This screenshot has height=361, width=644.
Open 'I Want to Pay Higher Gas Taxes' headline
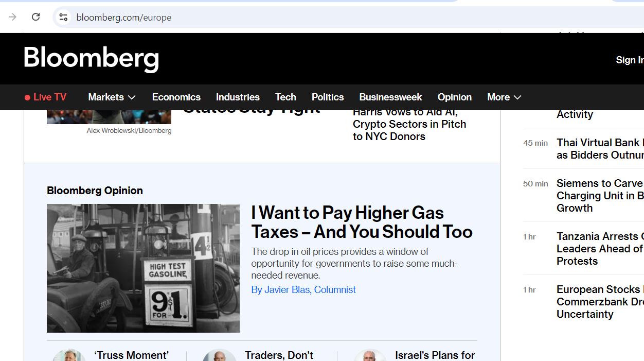pyautogui.click(x=362, y=222)
